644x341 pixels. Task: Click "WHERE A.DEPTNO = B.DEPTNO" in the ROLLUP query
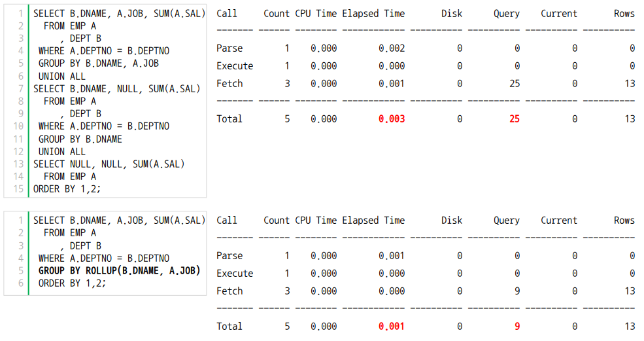click(104, 259)
